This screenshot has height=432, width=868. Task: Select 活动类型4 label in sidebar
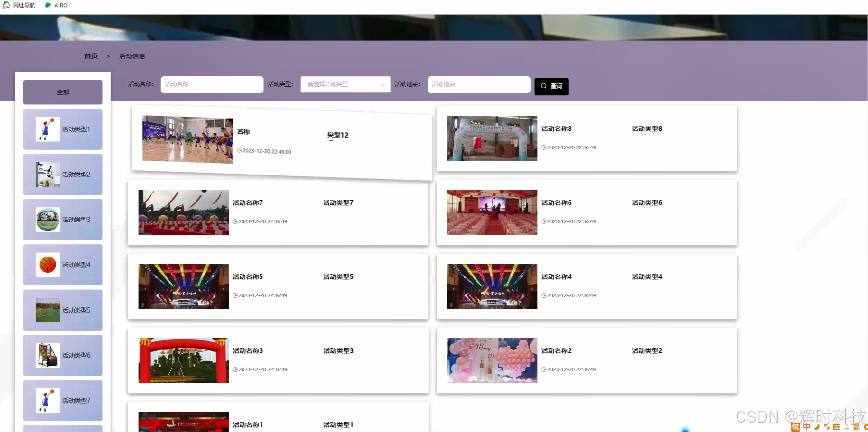[x=76, y=265]
